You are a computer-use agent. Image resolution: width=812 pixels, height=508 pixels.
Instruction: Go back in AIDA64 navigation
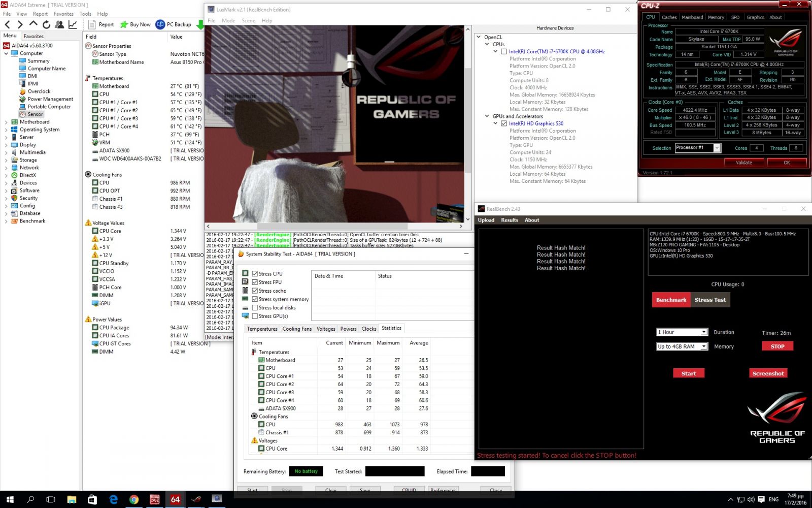8,24
